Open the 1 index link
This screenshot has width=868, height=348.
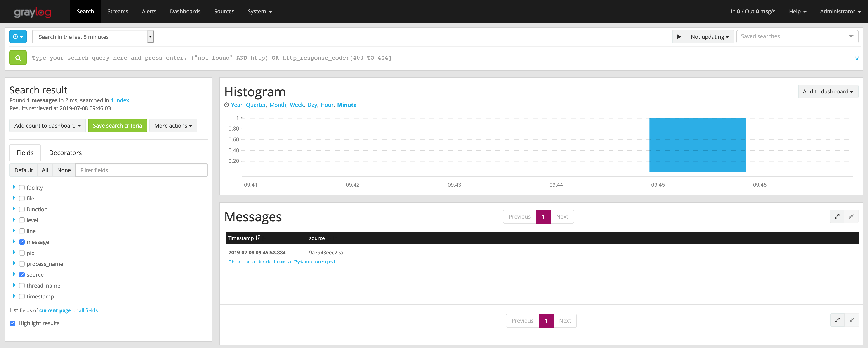[x=120, y=100]
